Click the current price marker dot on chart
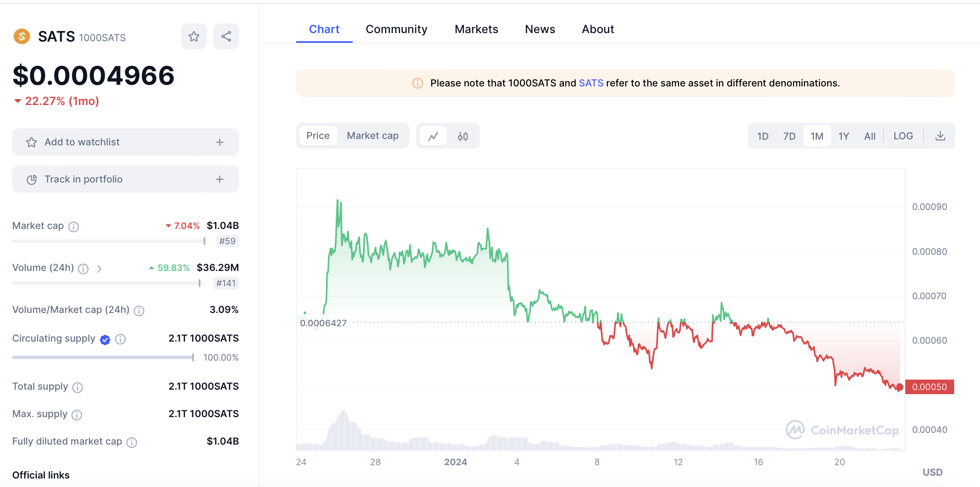 900,387
